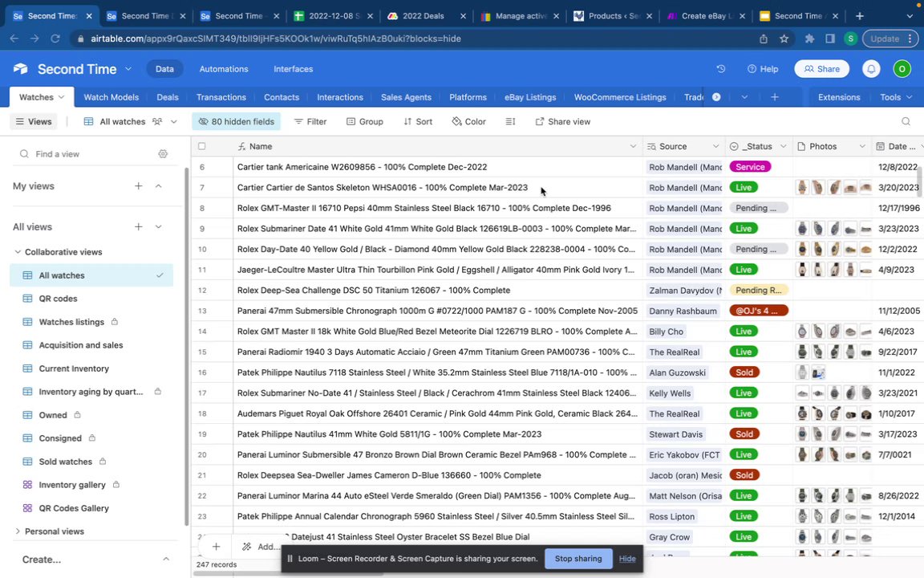Open a new browser tab
This screenshot has height=578, width=924.
click(859, 16)
